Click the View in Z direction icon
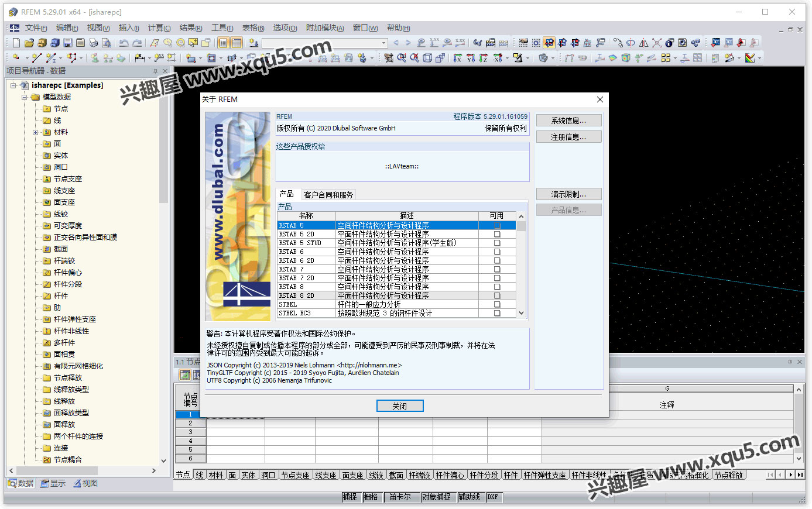 coord(483,58)
